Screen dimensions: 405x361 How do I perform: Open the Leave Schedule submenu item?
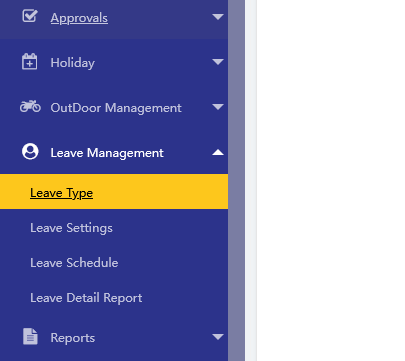[x=74, y=263]
